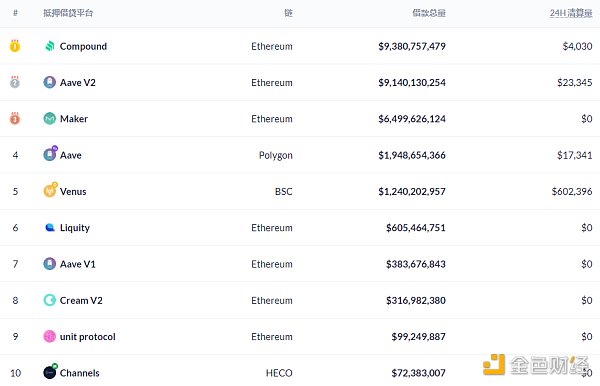The height and width of the screenshot is (386, 600).
Task: Click the Aave V2 ghost icon
Action: click(x=50, y=82)
